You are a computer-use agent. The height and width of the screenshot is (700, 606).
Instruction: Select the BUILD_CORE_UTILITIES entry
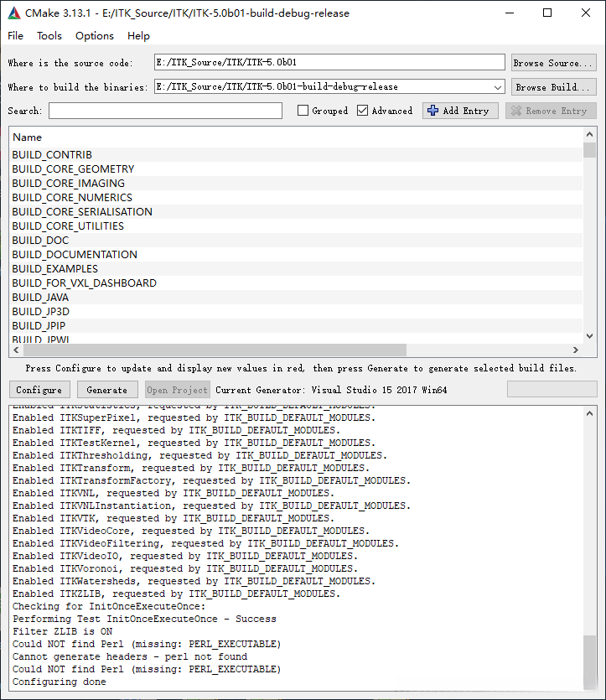tap(297, 226)
